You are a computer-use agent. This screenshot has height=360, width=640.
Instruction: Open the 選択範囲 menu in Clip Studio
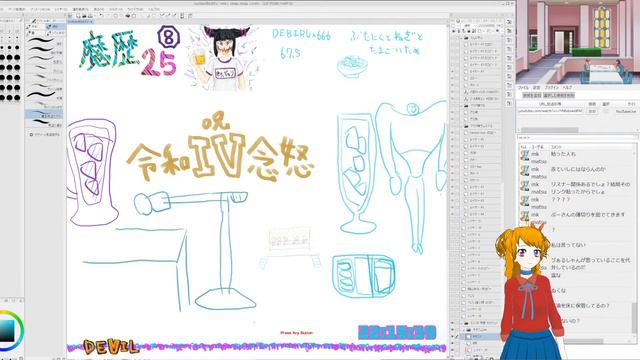click(80, 9)
